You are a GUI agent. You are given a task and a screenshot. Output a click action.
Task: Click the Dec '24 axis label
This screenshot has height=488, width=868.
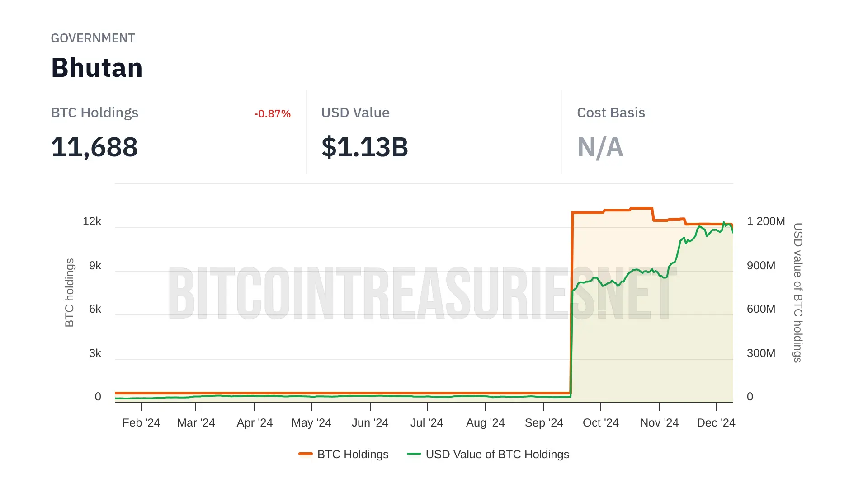point(716,423)
